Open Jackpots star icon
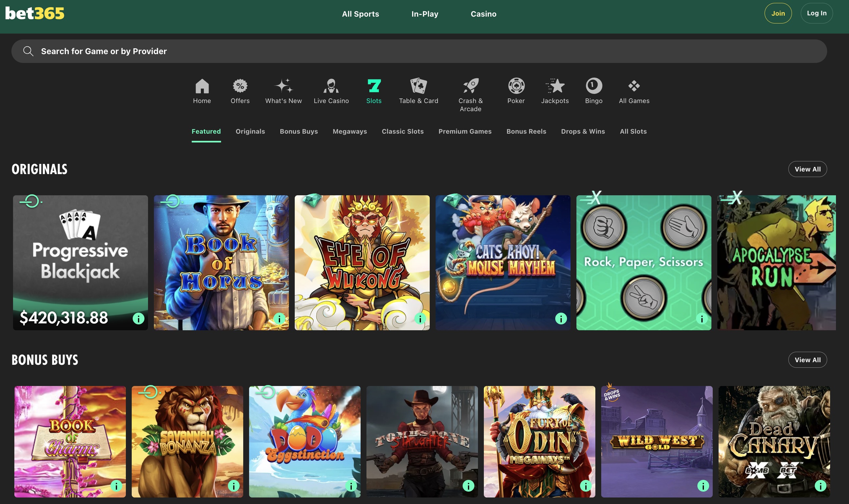The height and width of the screenshot is (504, 849). click(x=555, y=86)
